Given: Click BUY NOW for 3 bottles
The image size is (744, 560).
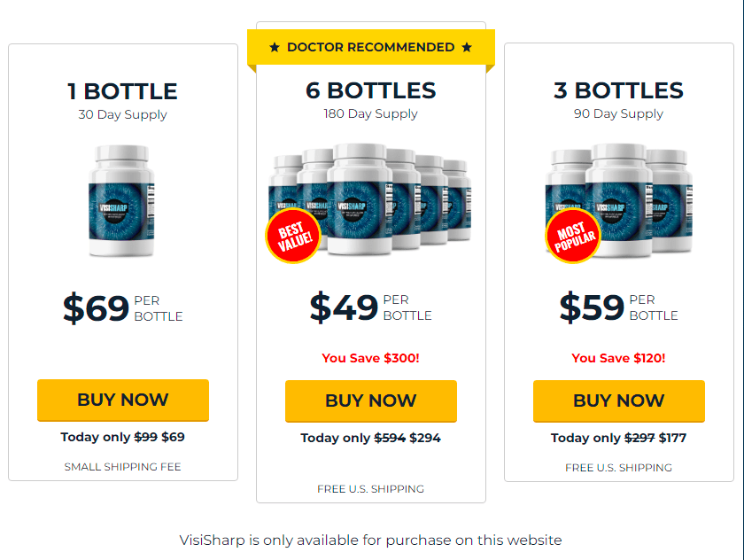Looking at the screenshot, I should pyautogui.click(x=618, y=401).
